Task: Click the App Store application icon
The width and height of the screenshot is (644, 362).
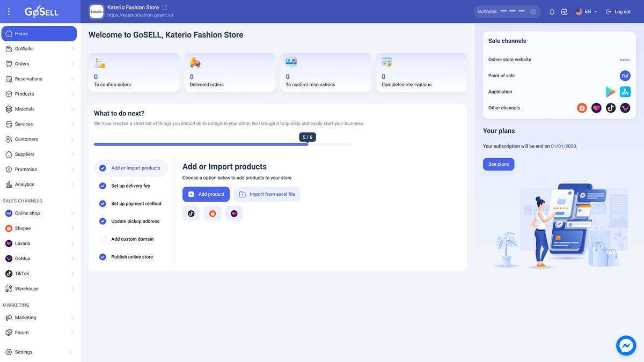Action: point(625,92)
